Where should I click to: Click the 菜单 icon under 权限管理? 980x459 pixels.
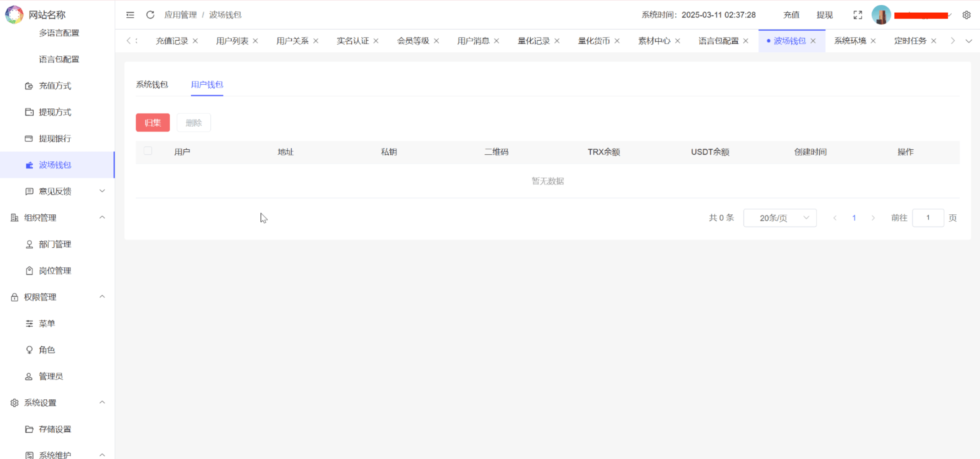[29, 323]
